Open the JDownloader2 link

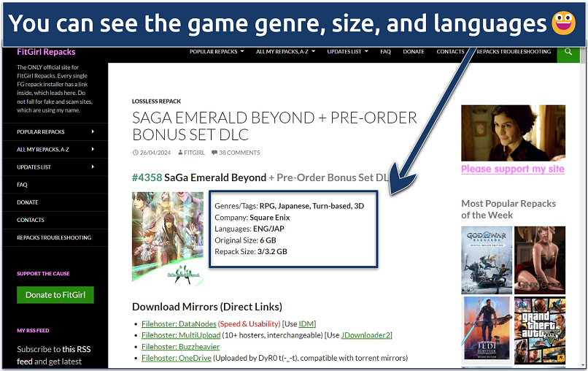(365, 335)
